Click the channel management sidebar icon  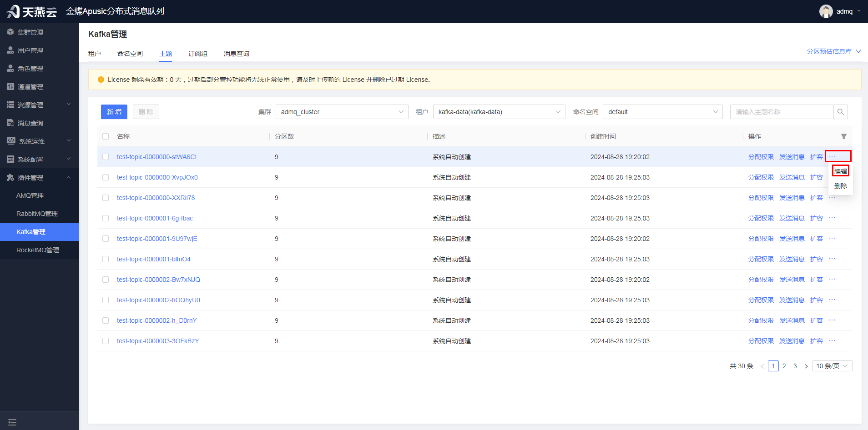pyautogui.click(x=10, y=87)
